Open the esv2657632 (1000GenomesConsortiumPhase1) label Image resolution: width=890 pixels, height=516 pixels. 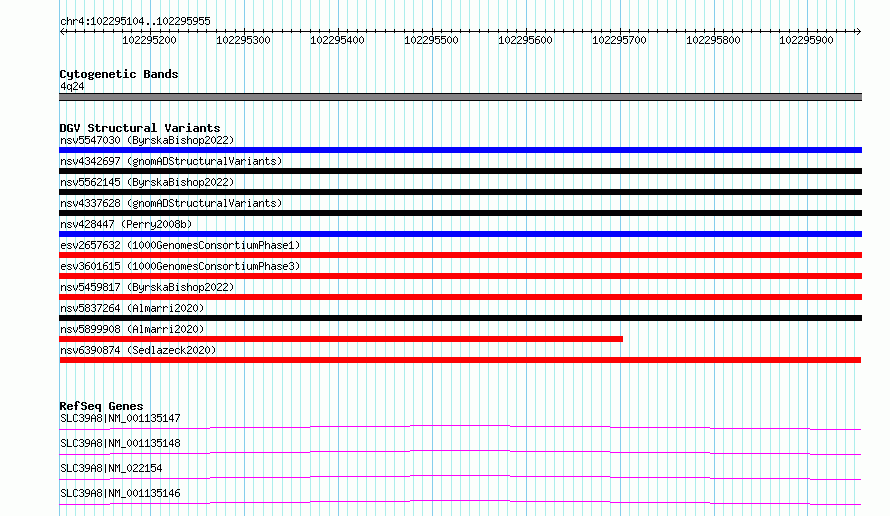click(x=180, y=245)
